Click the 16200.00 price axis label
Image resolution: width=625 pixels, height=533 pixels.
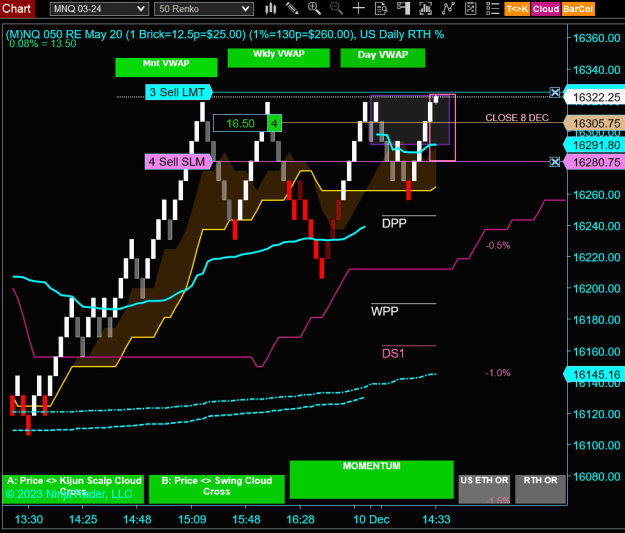[596, 289]
